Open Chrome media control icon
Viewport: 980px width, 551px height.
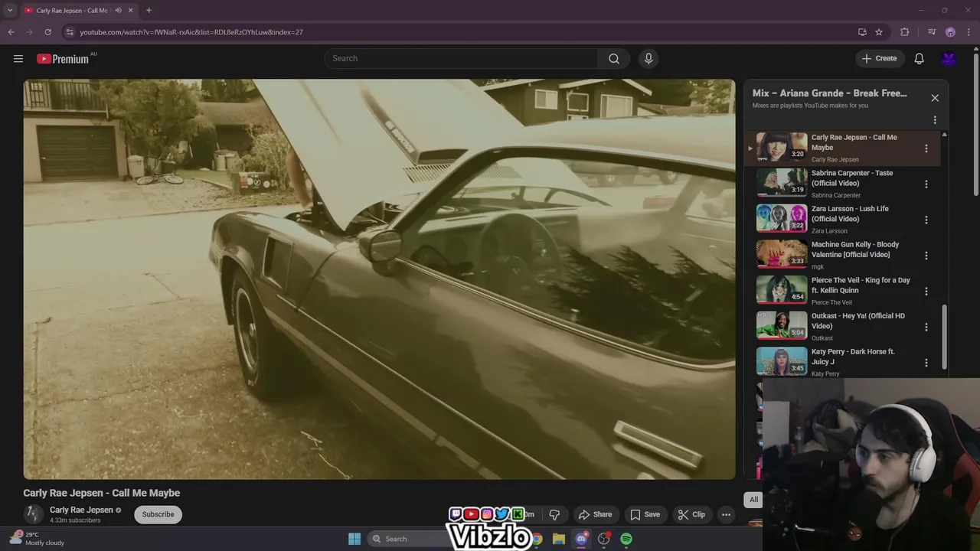pos(932,32)
